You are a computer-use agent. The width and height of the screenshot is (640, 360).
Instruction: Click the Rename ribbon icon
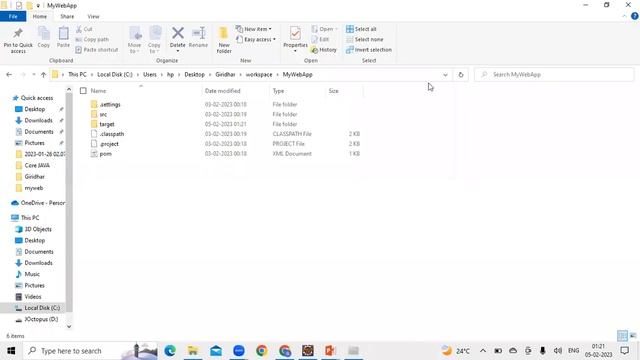click(198, 33)
